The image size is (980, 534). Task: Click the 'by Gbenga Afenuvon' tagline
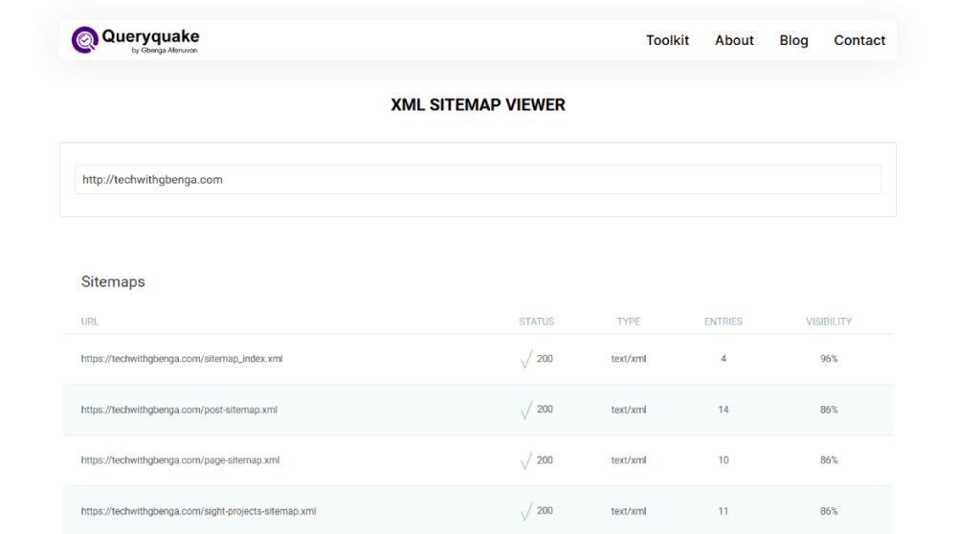click(x=165, y=51)
